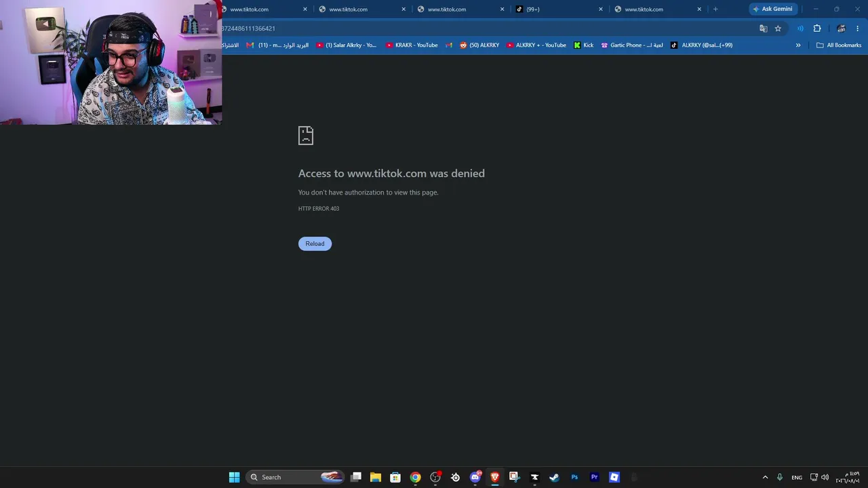This screenshot has height=488, width=868.
Task: Open Premiere Pro from the taskbar
Action: [x=594, y=477]
